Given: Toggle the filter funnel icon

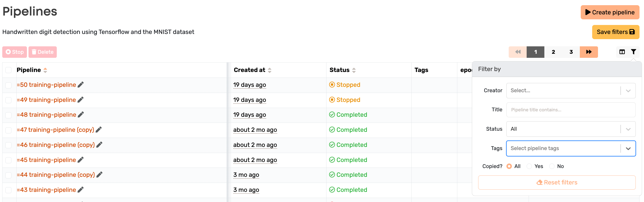Looking at the screenshot, I should click(633, 52).
